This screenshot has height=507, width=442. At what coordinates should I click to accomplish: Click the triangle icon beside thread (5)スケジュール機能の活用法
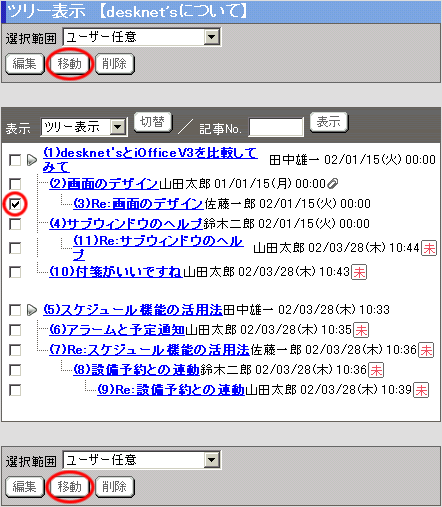click(32, 310)
